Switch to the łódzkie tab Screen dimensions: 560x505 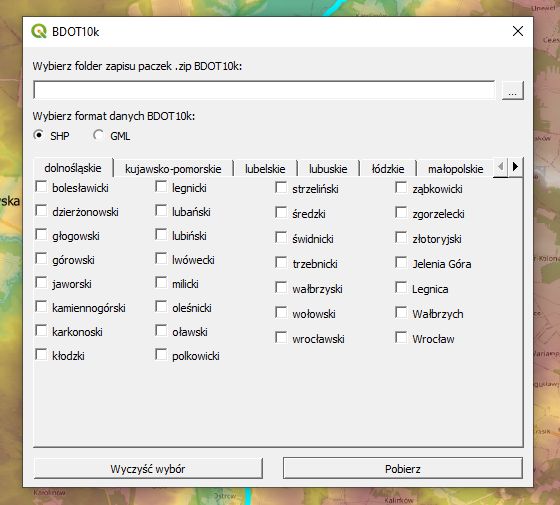(388, 169)
